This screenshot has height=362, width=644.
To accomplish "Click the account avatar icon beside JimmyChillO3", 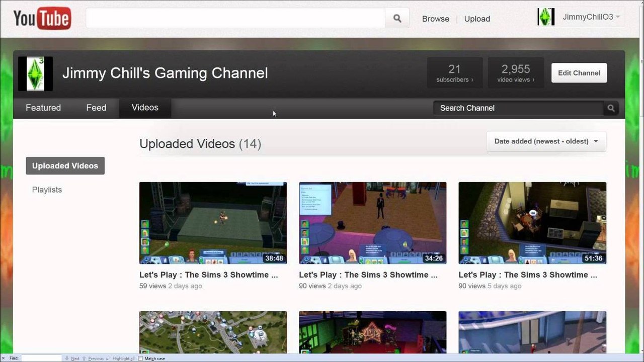I will [546, 17].
